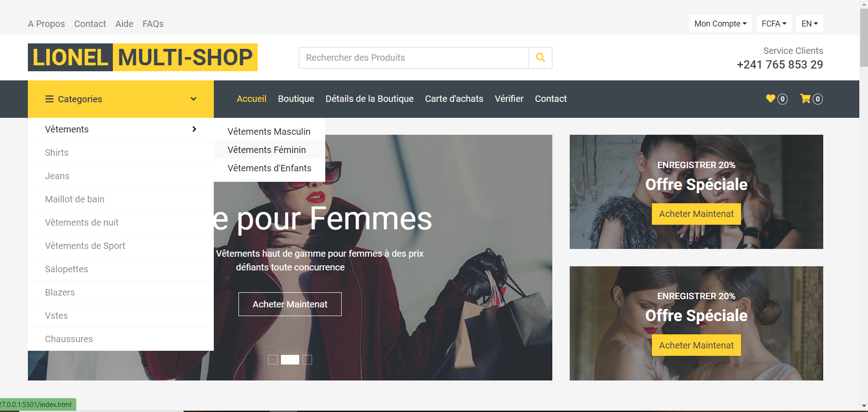Go to the Boutique nav page
The image size is (868, 412).
click(x=296, y=99)
